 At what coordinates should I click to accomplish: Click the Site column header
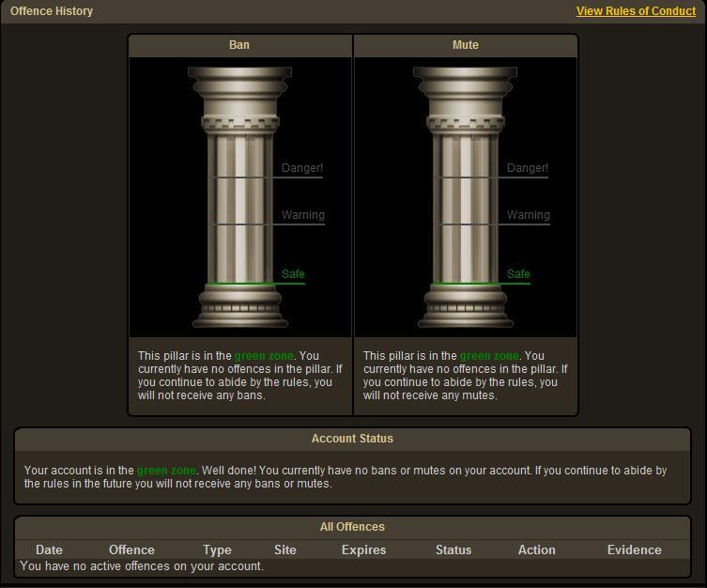point(285,549)
